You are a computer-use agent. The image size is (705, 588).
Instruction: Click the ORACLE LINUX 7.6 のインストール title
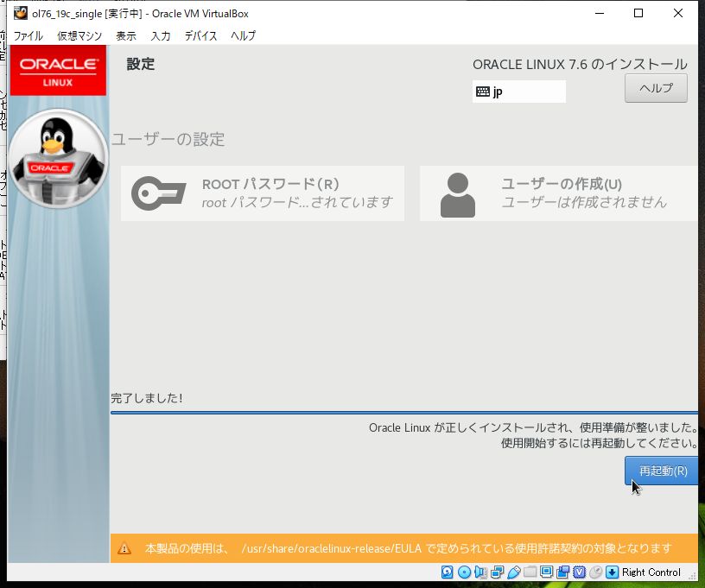(x=580, y=64)
